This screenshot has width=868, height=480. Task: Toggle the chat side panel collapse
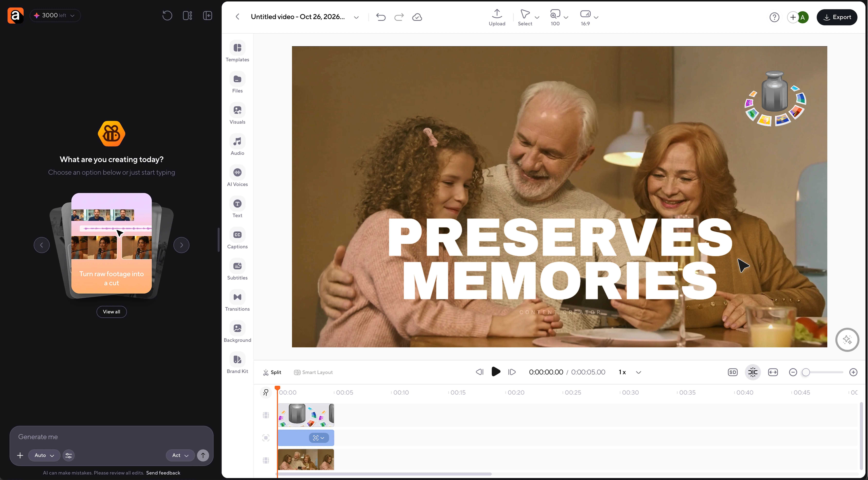coord(208,16)
